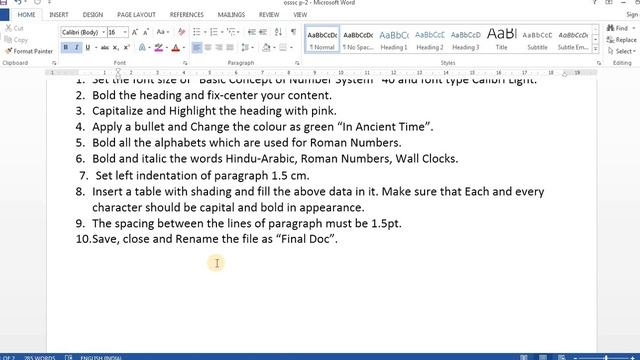The width and height of the screenshot is (640, 360).
Task: Increase paragraph indent
Action: pos(263,32)
